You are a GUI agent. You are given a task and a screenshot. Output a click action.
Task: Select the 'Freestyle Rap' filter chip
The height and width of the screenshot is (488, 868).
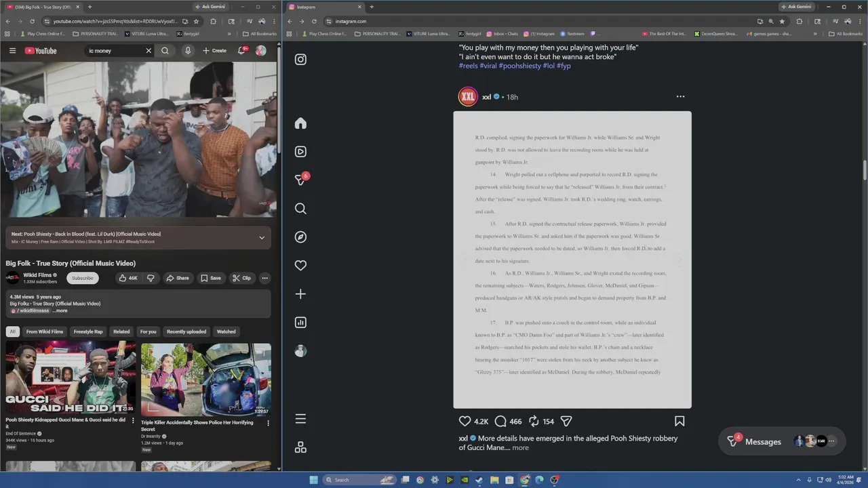coord(88,331)
